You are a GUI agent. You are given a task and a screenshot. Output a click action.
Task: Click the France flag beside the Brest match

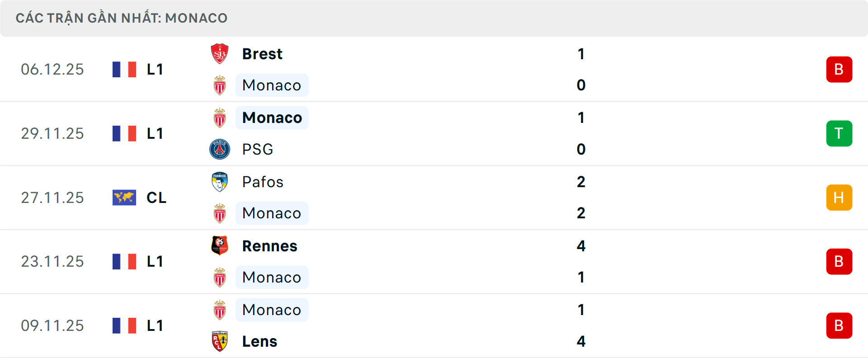tap(124, 69)
